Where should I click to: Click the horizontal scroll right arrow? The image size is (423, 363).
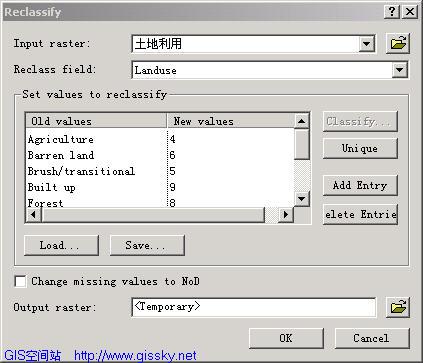(x=286, y=214)
